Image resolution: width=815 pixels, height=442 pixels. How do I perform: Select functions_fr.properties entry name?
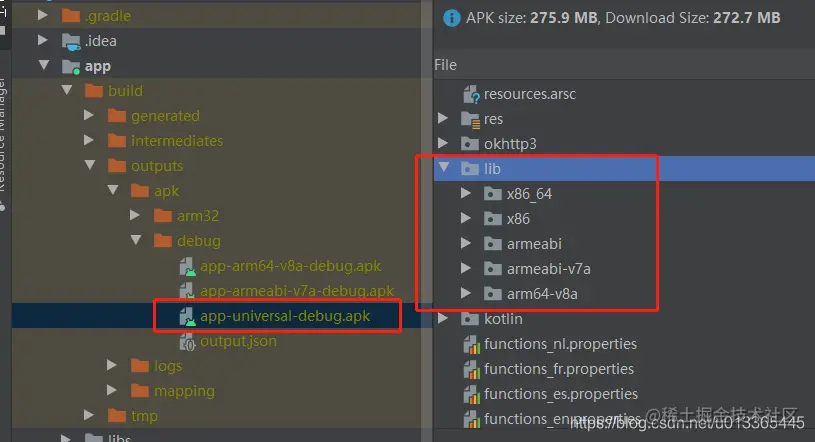pyautogui.click(x=559, y=369)
